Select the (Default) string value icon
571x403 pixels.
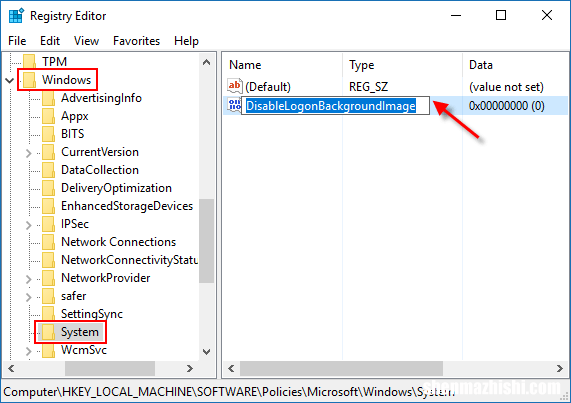click(x=235, y=86)
